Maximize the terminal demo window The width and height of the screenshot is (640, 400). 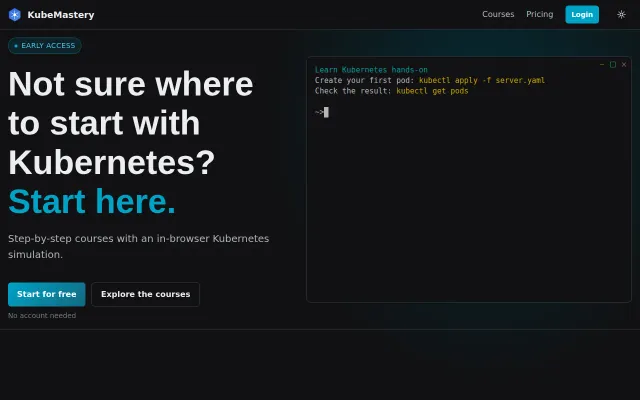613,64
